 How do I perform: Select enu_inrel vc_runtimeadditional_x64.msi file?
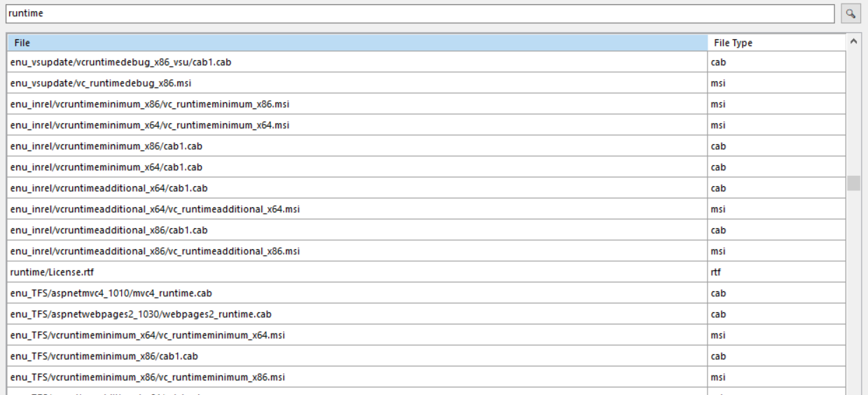(x=156, y=209)
